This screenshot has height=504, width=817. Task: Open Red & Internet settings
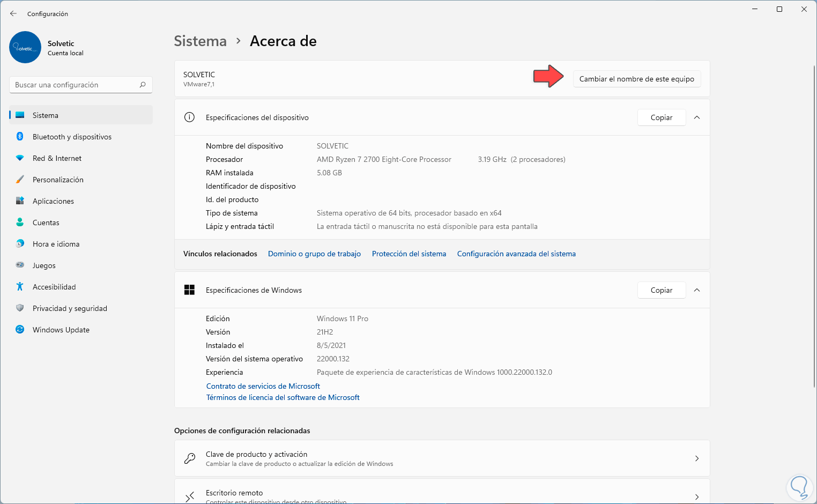pyautogui.click(x=81, y=158)
